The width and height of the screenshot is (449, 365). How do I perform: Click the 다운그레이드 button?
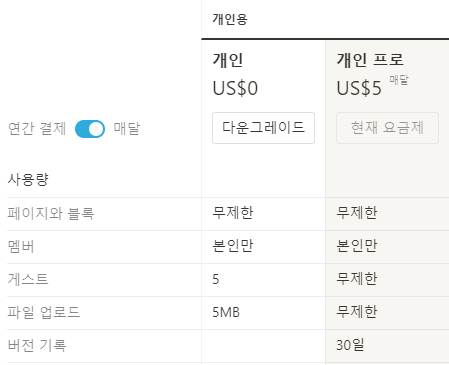(263, 128)
